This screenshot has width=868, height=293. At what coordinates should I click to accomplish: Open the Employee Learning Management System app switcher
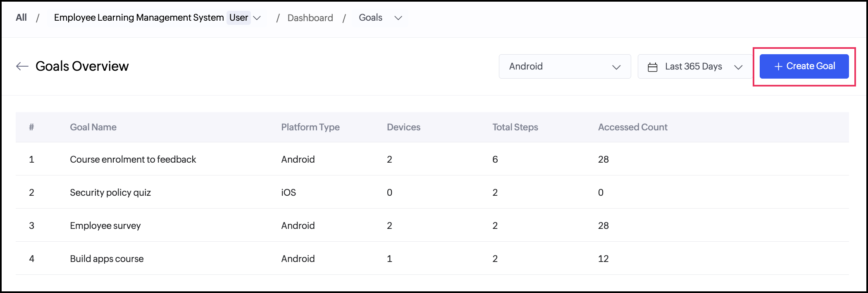click(x=139, y=18)
